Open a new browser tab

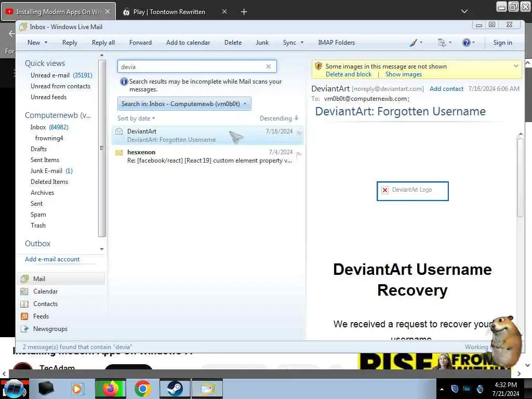pyautogui.click(x=244, y=12)
